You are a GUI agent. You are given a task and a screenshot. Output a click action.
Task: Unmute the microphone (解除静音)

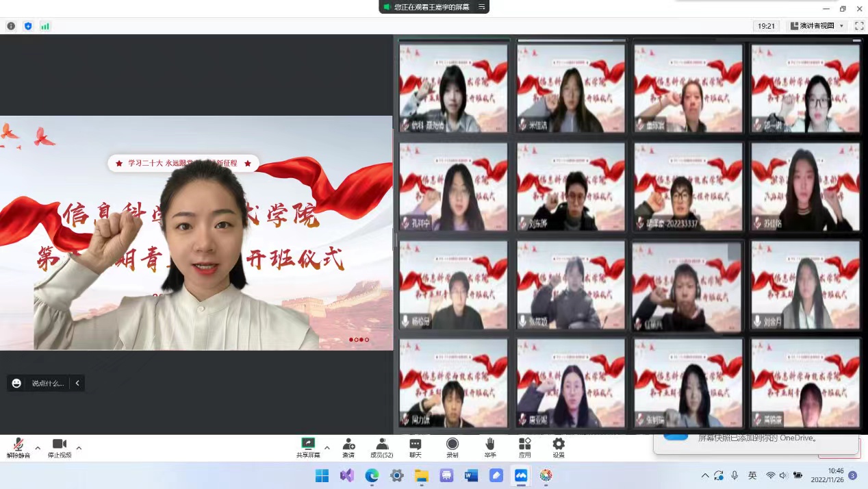[x=18, y=448]
